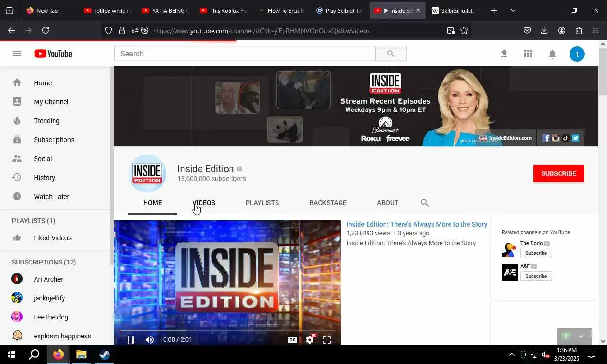The width and height of the screenshot is (607, 364).
Task: Switch to the ABOUT channel tab
Action: pyautogui.click(x=387, y=203)
